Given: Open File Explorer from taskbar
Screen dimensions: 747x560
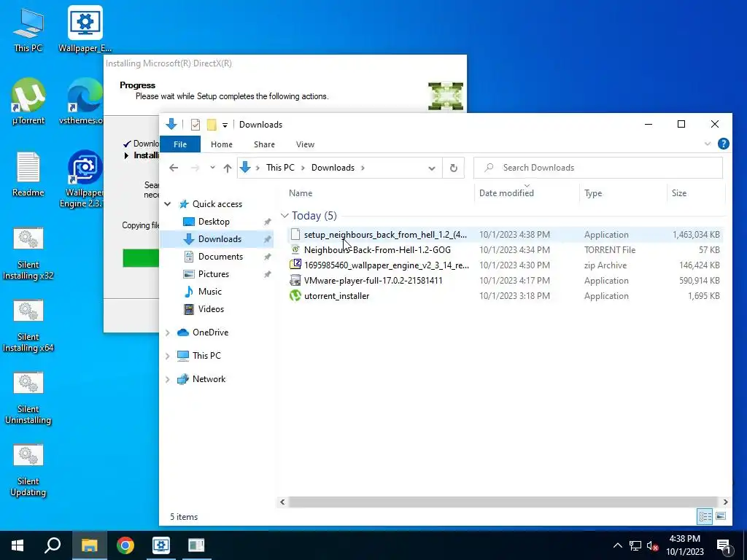Looking at the screenshot, I should (89, 545).
